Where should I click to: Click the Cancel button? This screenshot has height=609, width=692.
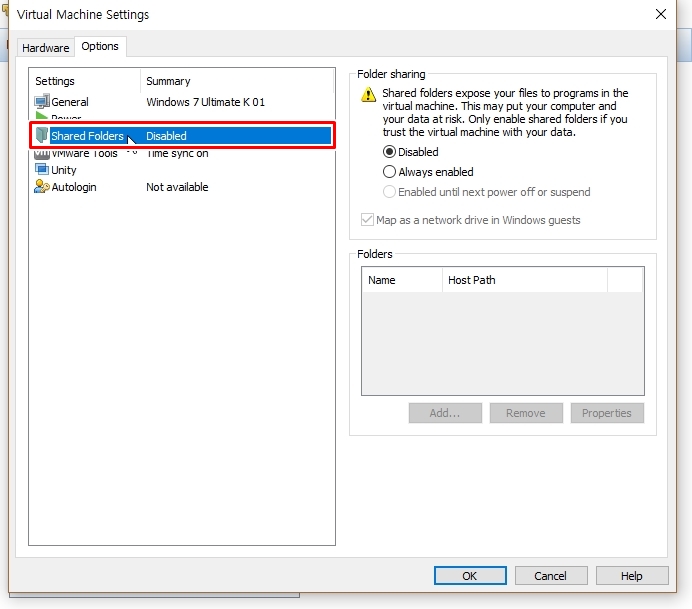click(x=550, y=576)
